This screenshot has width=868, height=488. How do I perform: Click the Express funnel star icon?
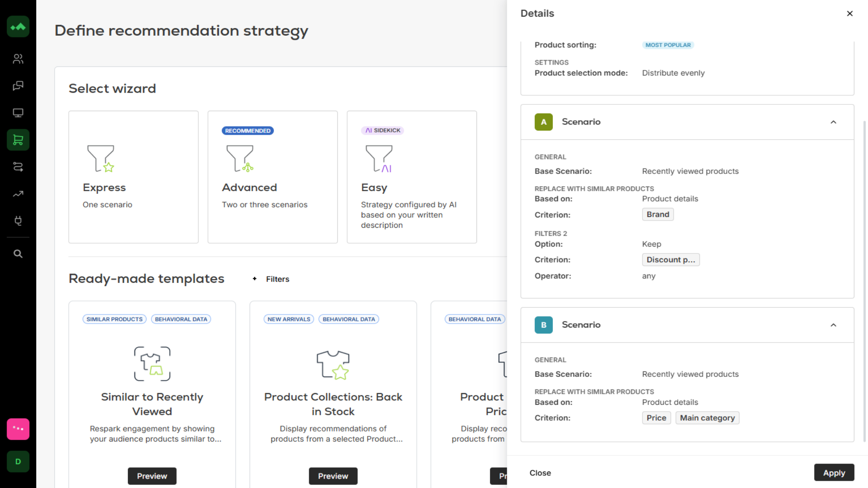[101, 159]
